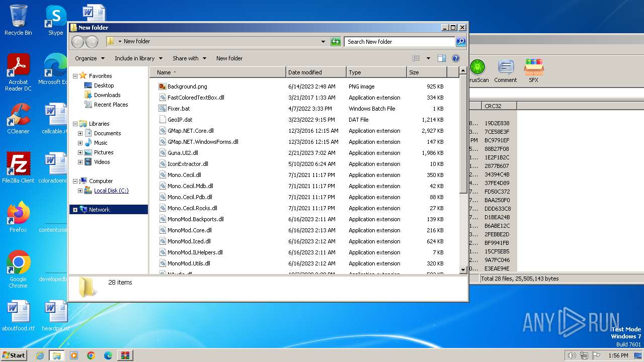Open the view options dropdown arrow
This screenshot has height=362, width=644.
click(x=428, y=58)
